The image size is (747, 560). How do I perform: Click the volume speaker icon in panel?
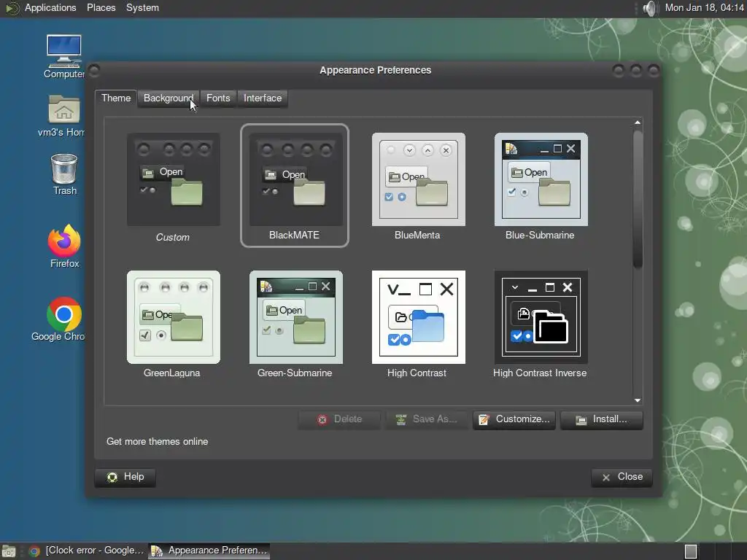pos(649,8)
